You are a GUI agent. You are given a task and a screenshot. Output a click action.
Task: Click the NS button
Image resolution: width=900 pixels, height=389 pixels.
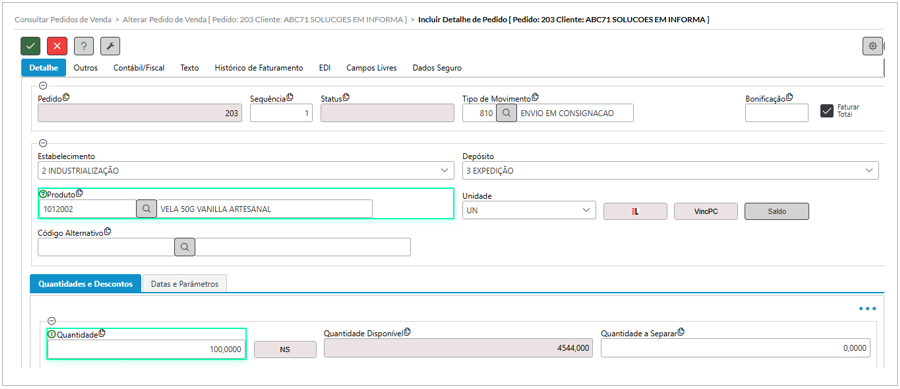click(x=285, y=349)
